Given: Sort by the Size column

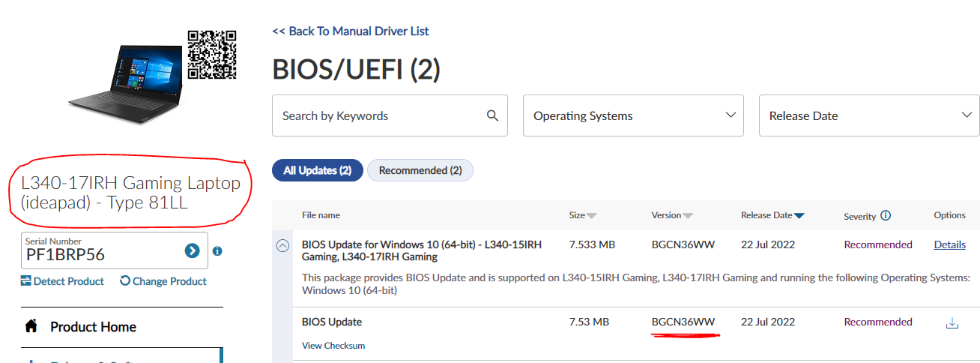Looking at the screenshot, I should [582, 215].
